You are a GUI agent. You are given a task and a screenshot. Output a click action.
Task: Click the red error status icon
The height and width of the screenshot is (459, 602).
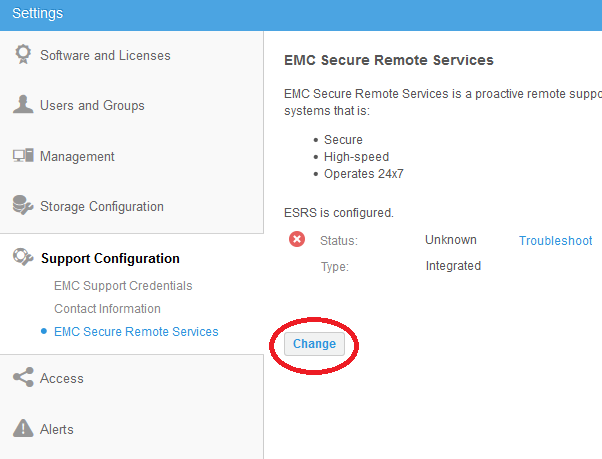click(297, 240)
